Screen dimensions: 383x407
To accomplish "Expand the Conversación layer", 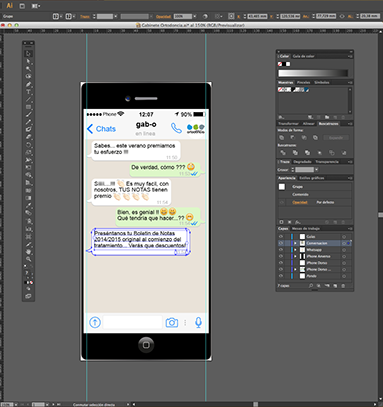I will point(295,243).
